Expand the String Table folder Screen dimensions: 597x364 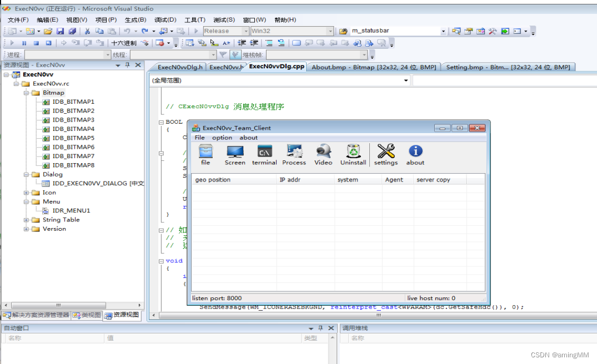tap(26, 220)
